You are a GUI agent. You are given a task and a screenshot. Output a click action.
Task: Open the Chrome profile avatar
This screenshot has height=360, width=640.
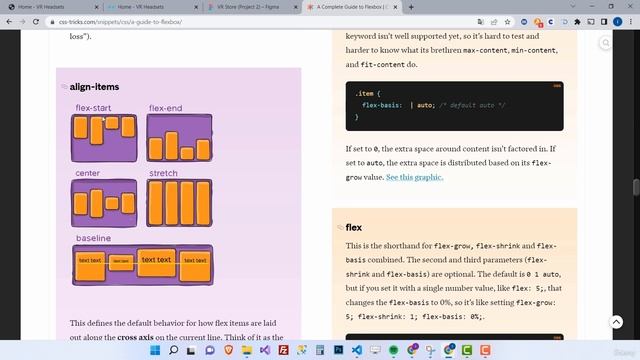coord(618,22)
